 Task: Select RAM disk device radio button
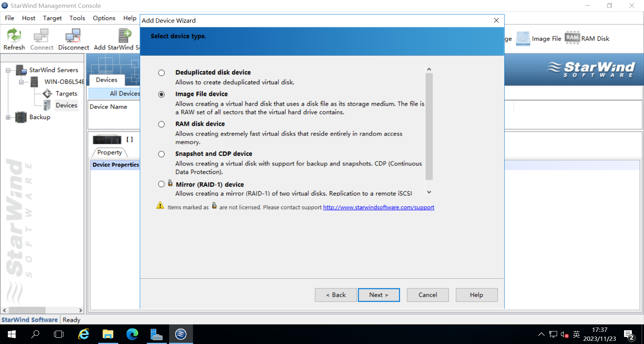(161, 124)
